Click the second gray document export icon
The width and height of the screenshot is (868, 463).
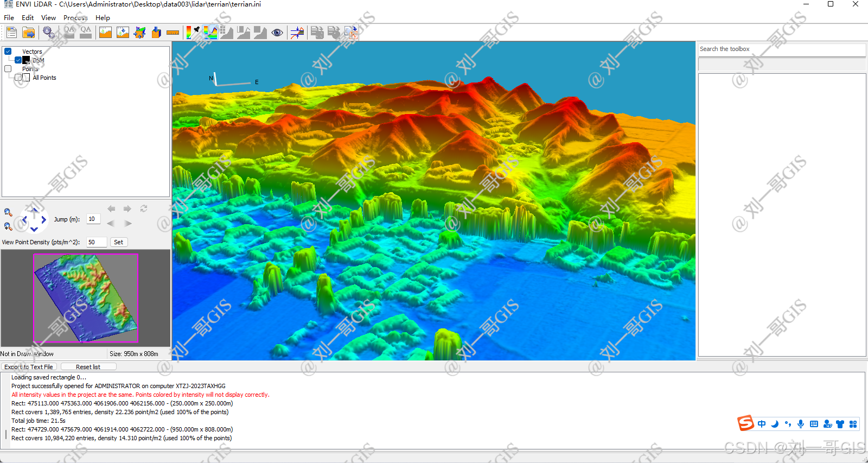pyautogui.click(x=334, y=33)
